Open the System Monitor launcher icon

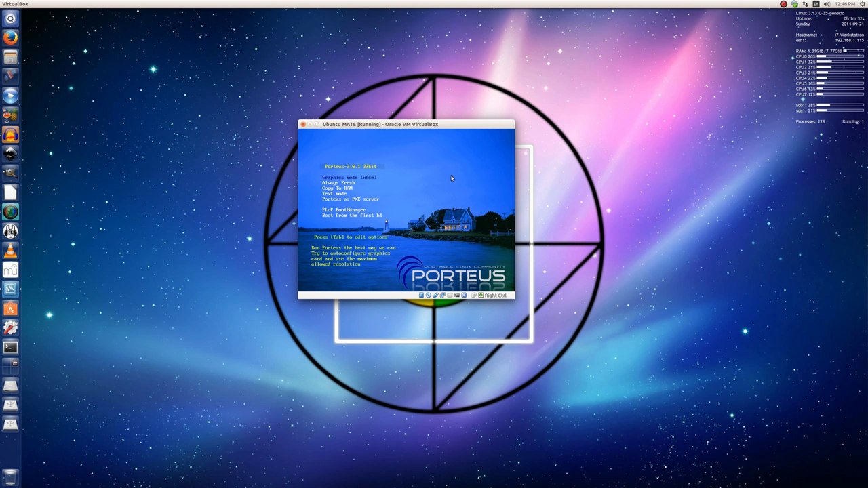pyautogui.click(x=10, y=289)
